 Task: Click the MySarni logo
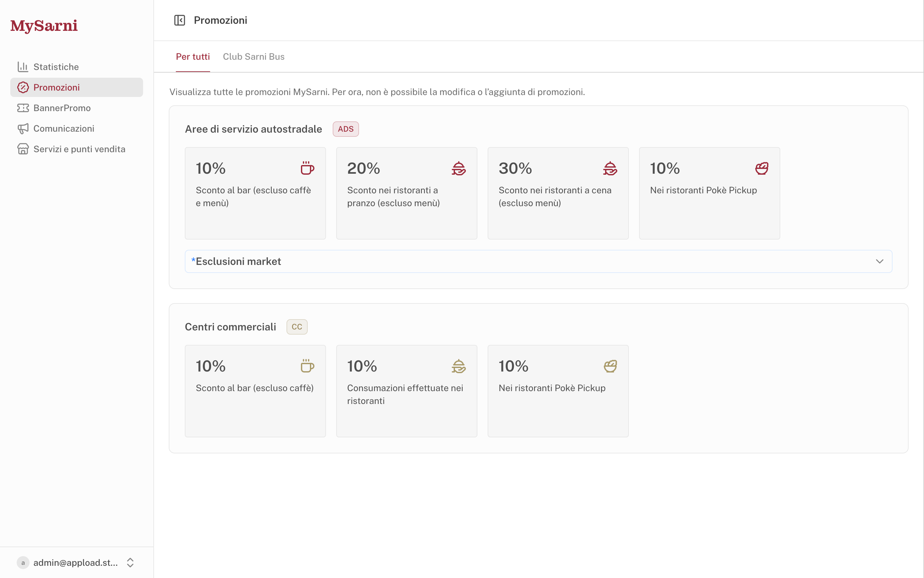(x=44, y=26)
